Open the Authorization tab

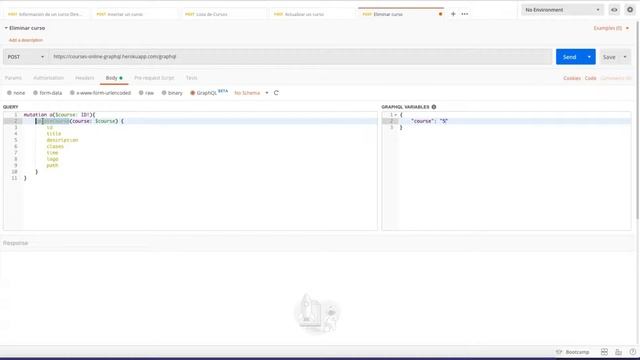point(49,78)
